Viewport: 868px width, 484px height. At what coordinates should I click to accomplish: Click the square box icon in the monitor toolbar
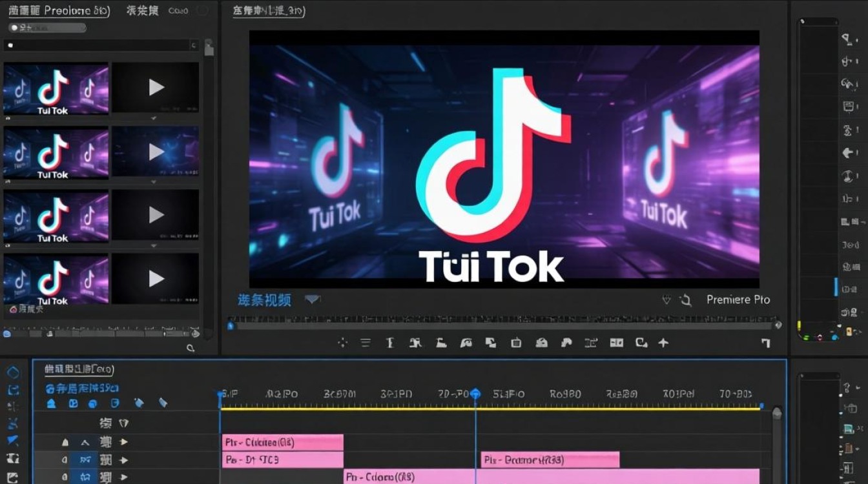pyautogui.click(x=516, y=343)
